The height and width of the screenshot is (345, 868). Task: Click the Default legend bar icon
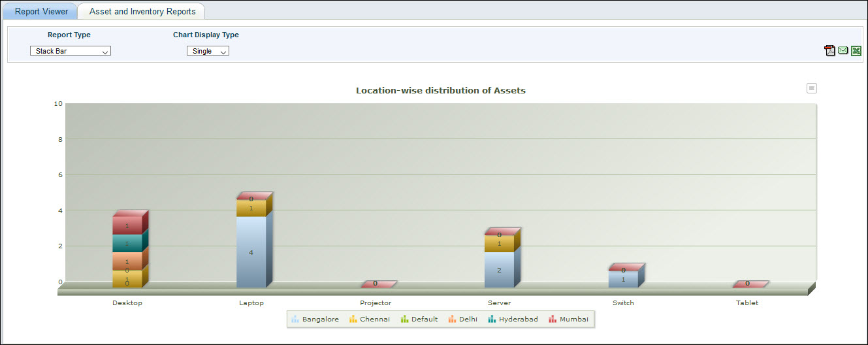(x=404, y=320)
